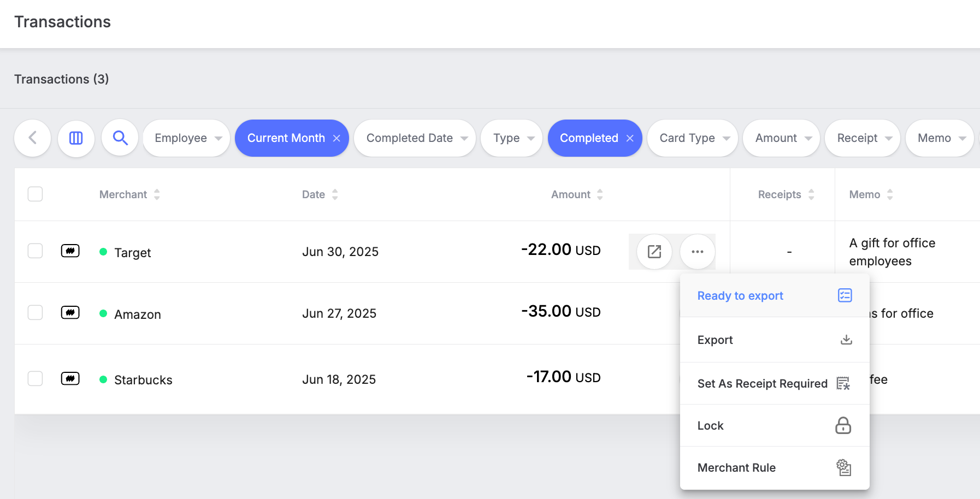The image size is (980, 499).
Task: Click green status dot for Amazon
Action: [103, 313]
